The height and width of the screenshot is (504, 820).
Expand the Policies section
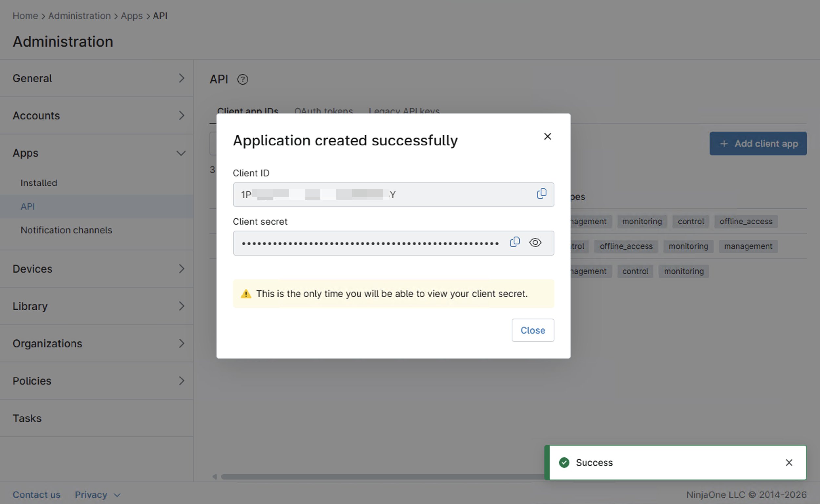tap(96, 381)
